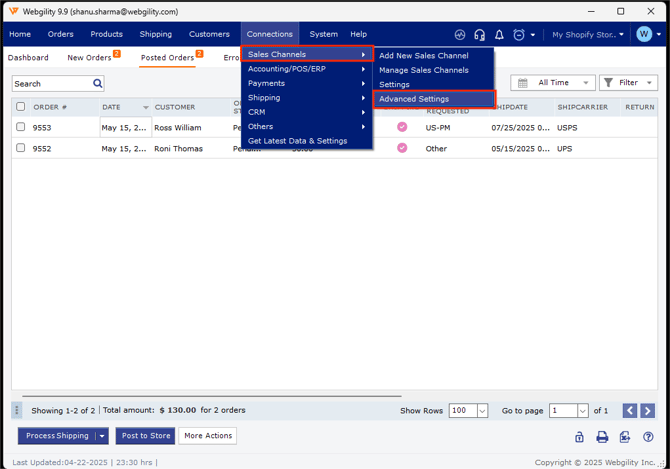The height and width of the screenshot is (469, 670).
Task: Expand the Show Rows dropdown
Action: [481, 411]
